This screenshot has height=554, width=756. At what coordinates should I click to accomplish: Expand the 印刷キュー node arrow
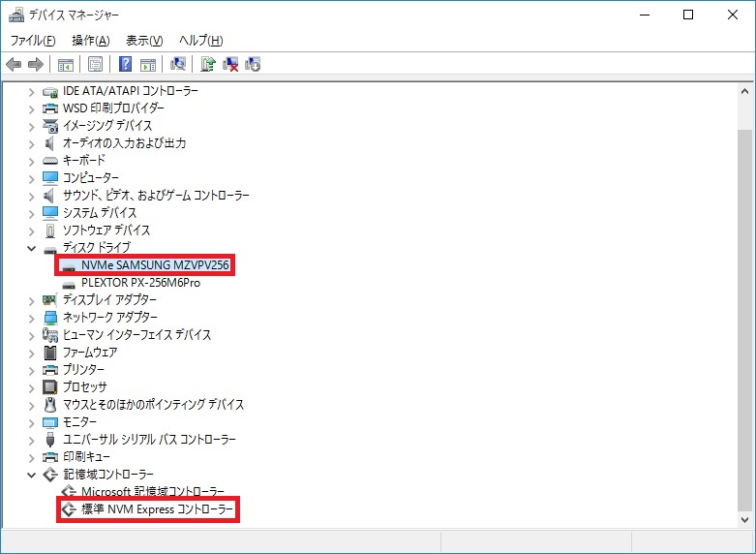point(31,457)
